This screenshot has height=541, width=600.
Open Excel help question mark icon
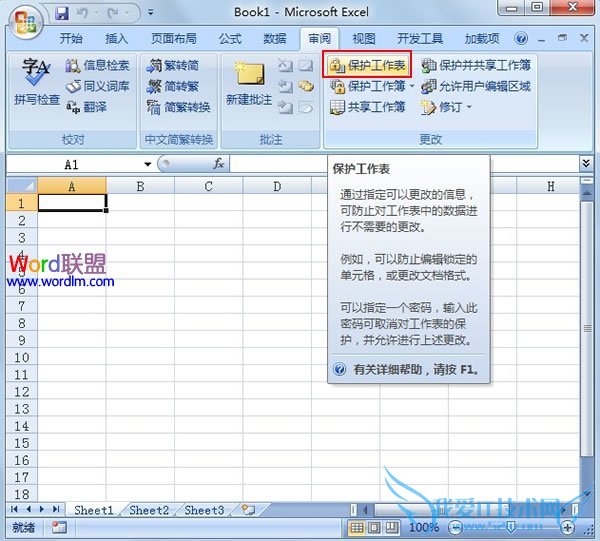click(521, 38)
